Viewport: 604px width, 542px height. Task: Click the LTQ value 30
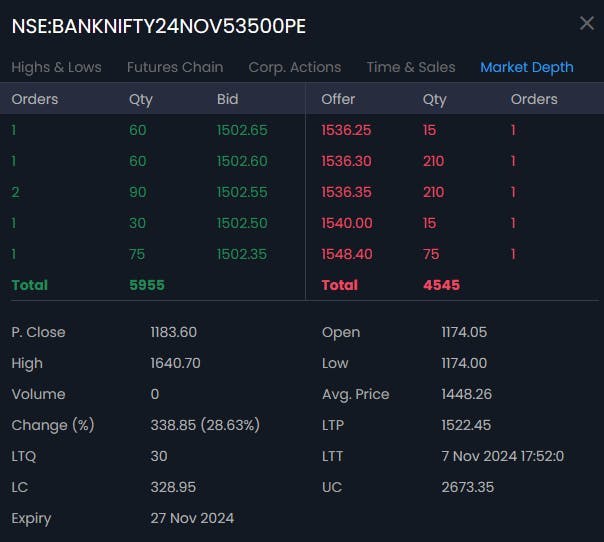159,456
